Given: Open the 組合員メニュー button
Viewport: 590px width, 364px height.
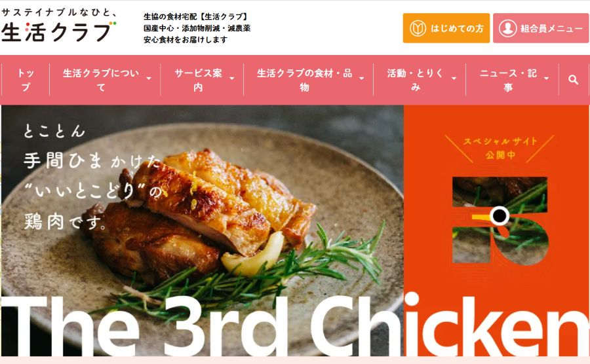Looking at the screenshot, I should (541, 28).
